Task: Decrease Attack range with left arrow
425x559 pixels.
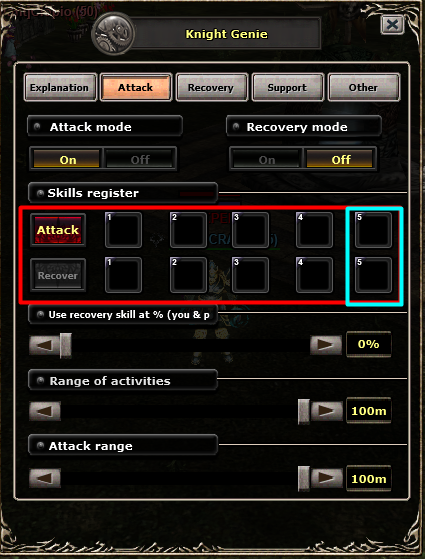Action: 45,478
